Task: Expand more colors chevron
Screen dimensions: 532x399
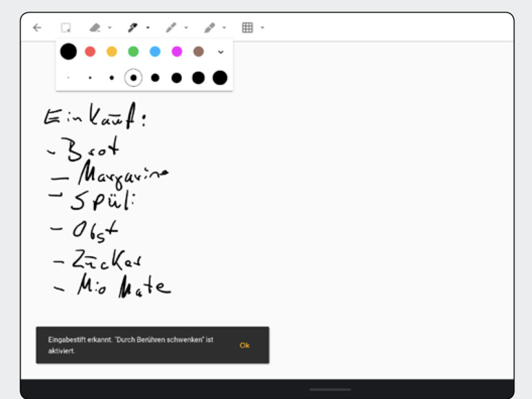Action: [x=220, y=52]
